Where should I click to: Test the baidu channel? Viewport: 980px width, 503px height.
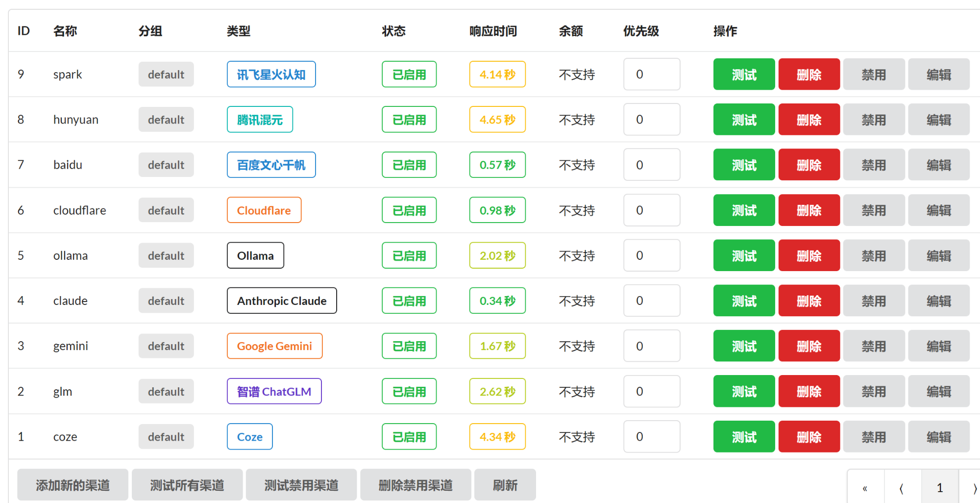[744, 165]
